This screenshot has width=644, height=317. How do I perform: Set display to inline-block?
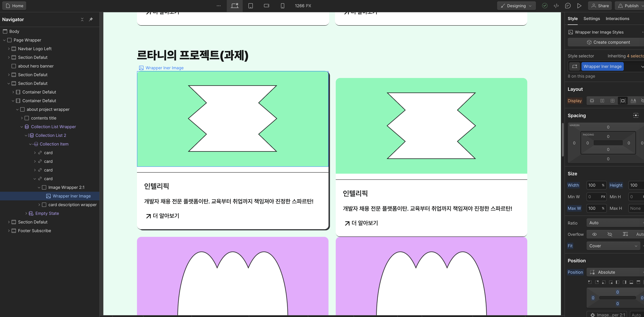[623, 101]
